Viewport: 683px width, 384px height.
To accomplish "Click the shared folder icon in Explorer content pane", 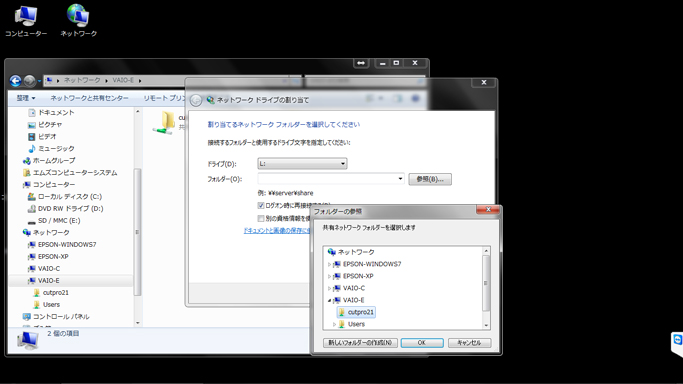I will point(165,122).
